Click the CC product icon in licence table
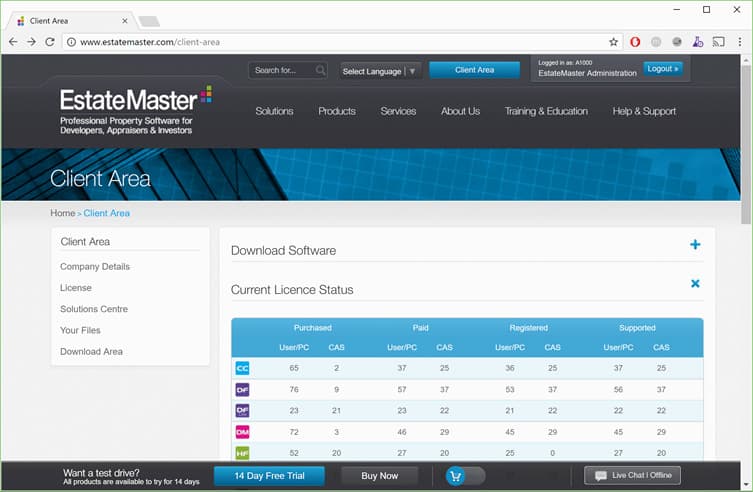 pyautogui.click(x=242, y=368)
